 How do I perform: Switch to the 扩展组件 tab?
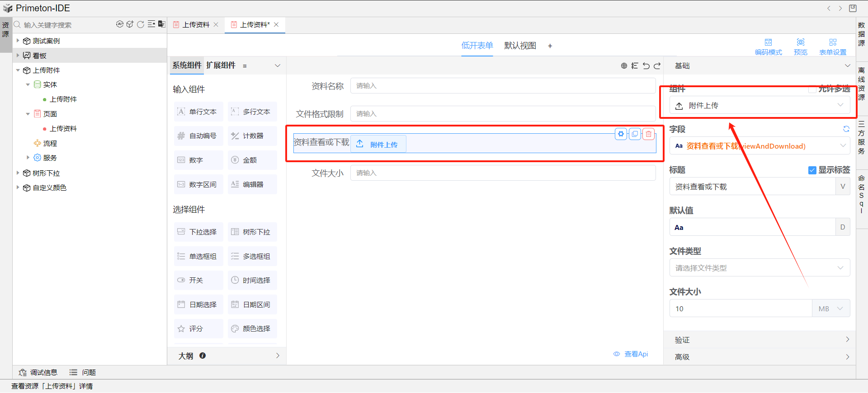pyautogui.click(x=221, y=65)
